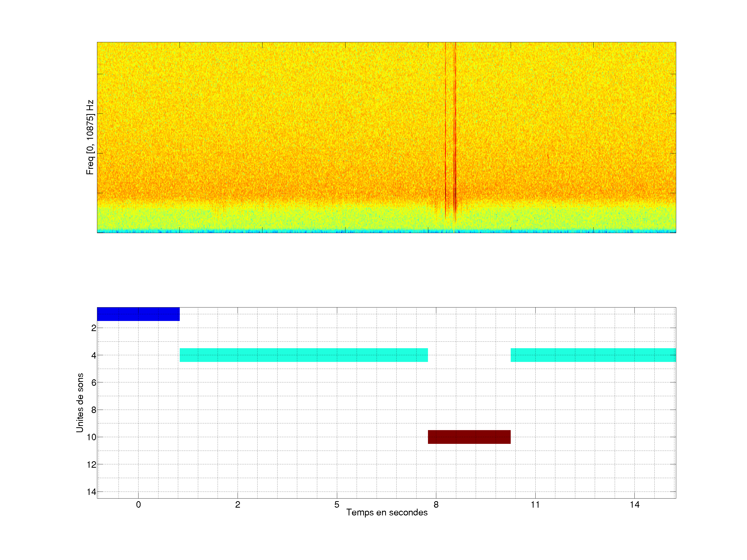Click the dark red bar at unit 10
Image resolution: width=747 pixels, height=560 pixels.
point(469,437)
